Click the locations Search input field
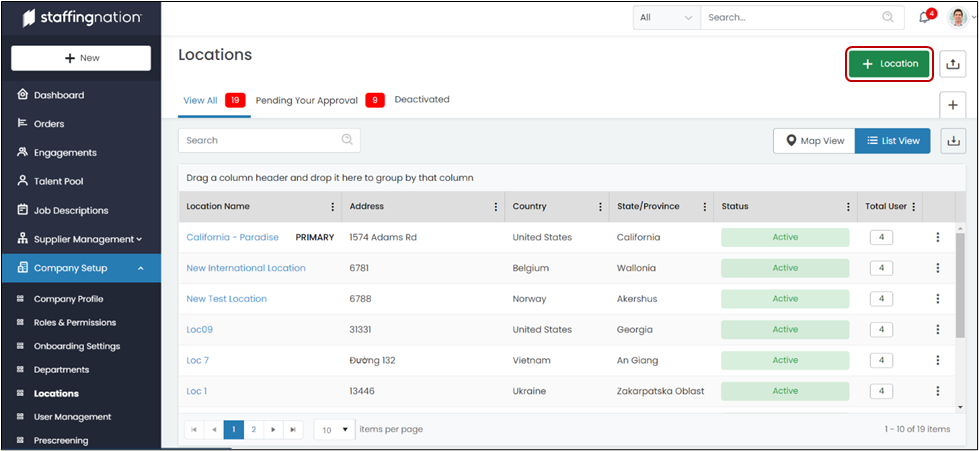 pyautogui.click(x=269, y=141)
